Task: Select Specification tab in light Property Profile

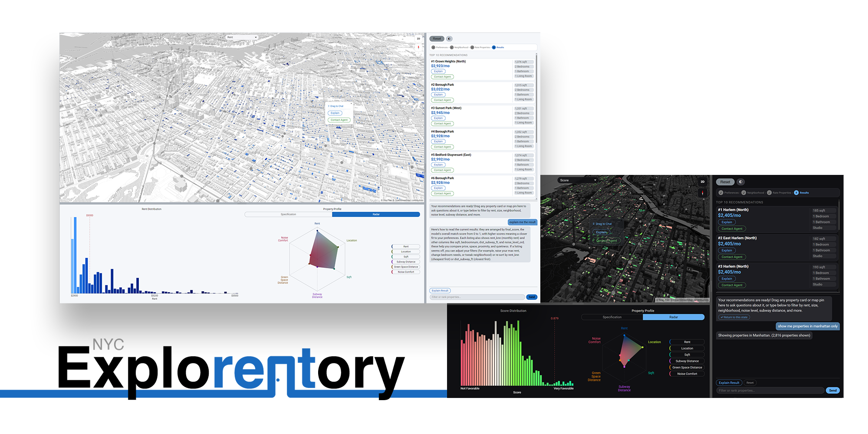Action: point(288,214)
